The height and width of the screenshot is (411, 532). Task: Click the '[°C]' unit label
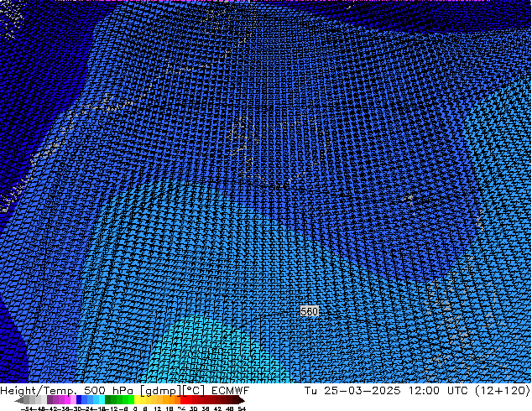pos(193,391)
